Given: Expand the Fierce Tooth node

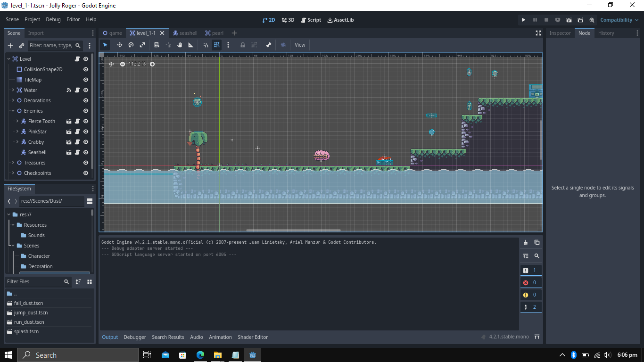Looking at the screenshot, I should pyautogui.click(x=17, y=121).
